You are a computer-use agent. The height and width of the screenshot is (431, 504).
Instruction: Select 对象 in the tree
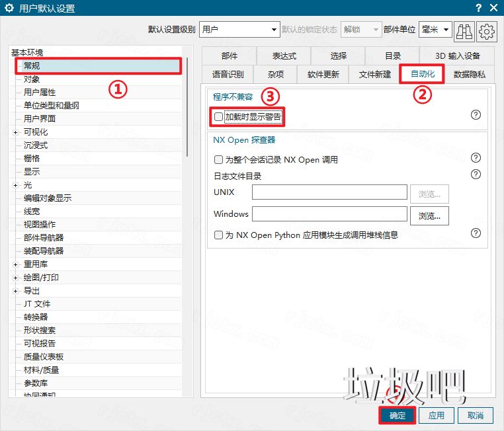coord(32,79)
